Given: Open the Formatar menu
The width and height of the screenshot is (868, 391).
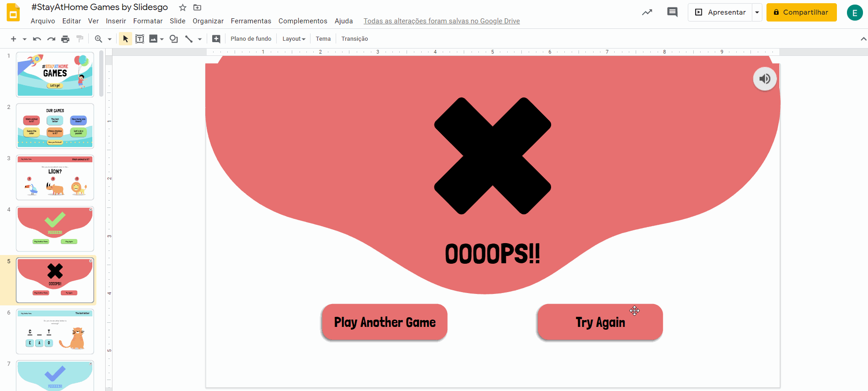Looking at the screenshot, I should click(x=148, y=21).
